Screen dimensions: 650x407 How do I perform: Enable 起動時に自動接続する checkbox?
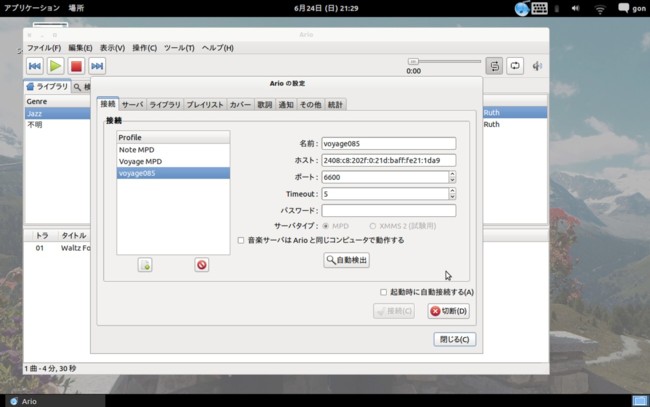(x=383, y=292)
